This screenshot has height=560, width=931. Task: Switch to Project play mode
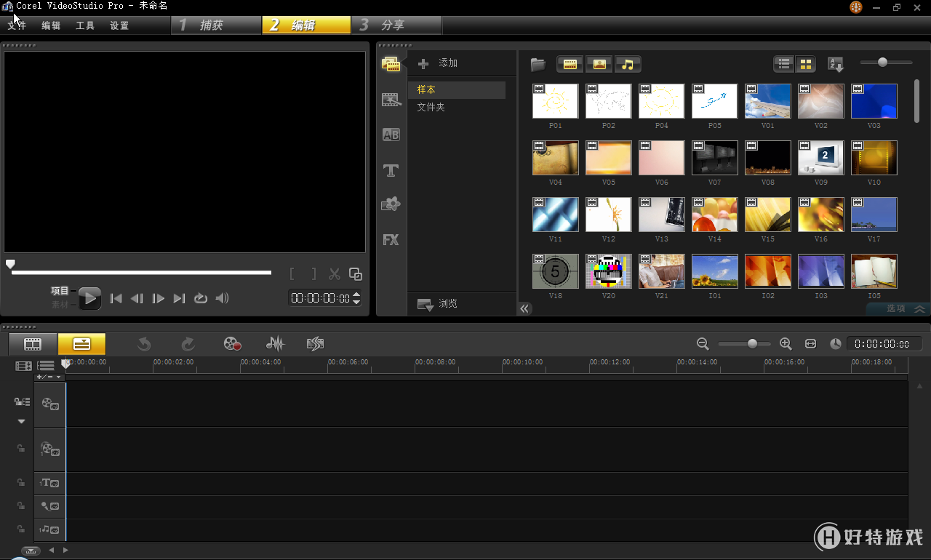point(60,291)
